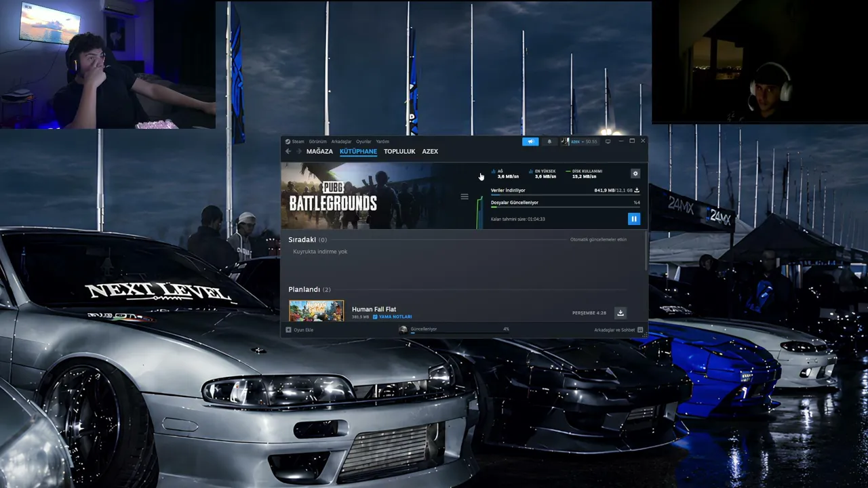The height and width of the screenshot is (488, 868).
Task: Click the downloads list scrollbar
Action: tap(646, 249)
